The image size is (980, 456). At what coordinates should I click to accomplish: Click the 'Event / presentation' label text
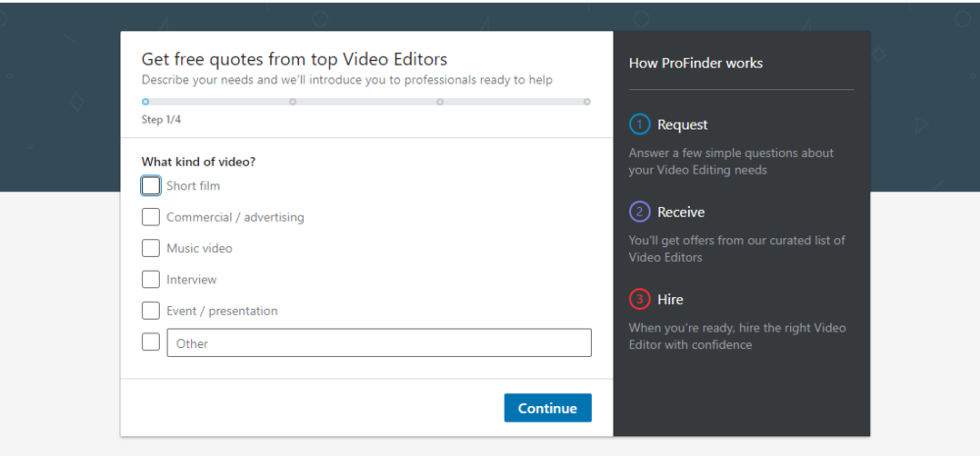[x=221, y=311]
